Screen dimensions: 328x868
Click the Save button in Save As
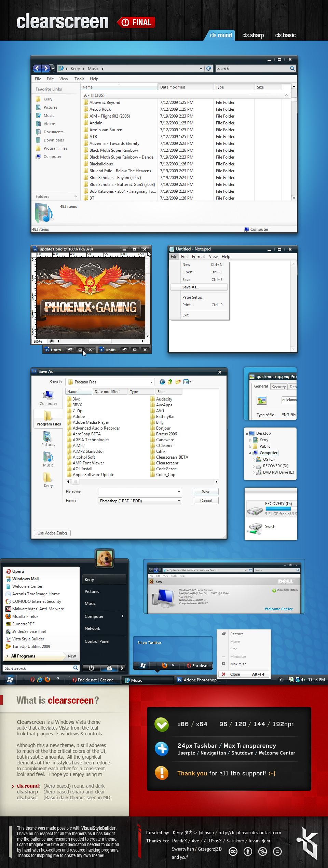pyautogui.click(x=206, y=492)
